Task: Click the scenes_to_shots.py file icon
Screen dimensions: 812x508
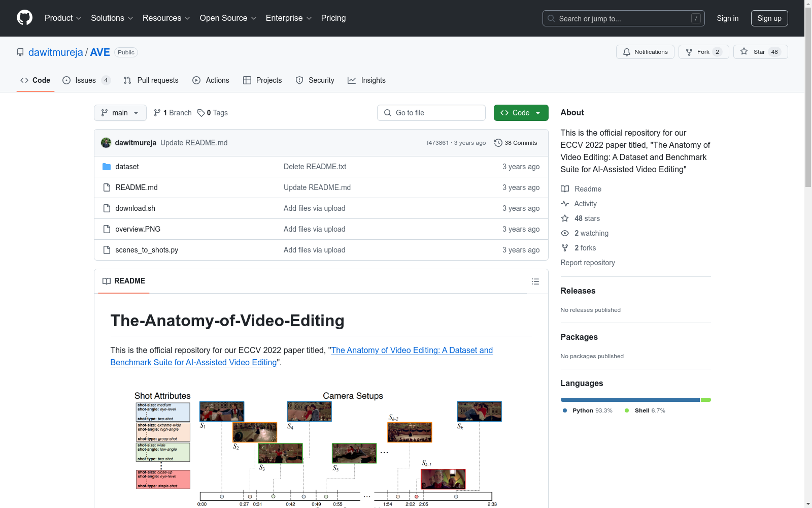Action: pyautogui.click(x=107, y=250)
